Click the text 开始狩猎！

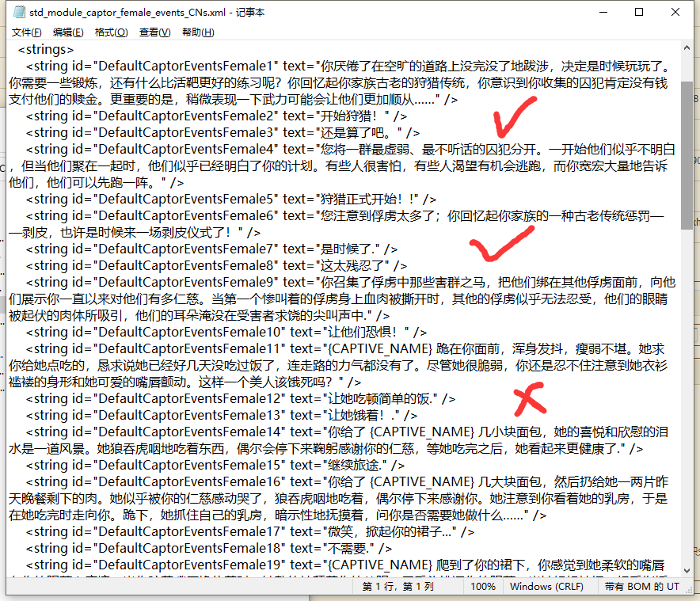(348, 116)
